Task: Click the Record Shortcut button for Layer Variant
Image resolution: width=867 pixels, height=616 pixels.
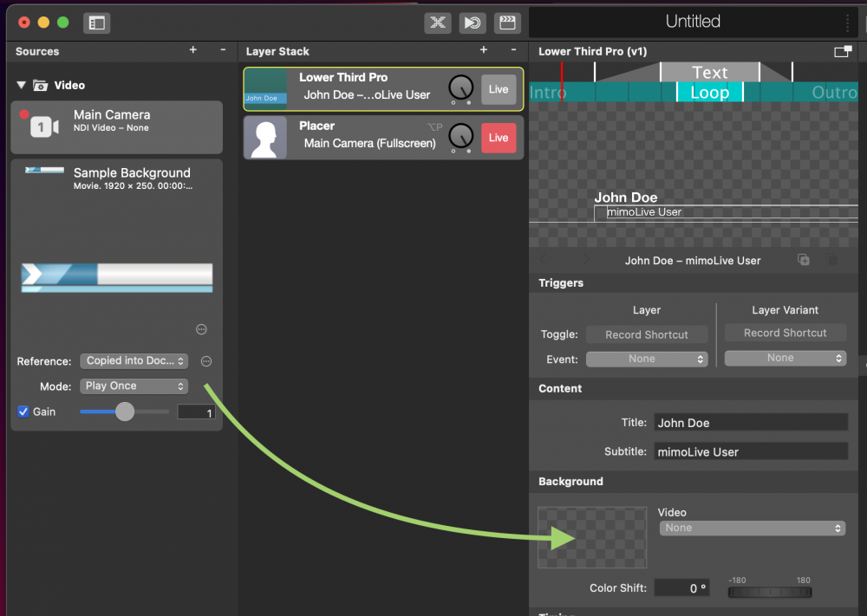Action: click(x=786, y=334)
